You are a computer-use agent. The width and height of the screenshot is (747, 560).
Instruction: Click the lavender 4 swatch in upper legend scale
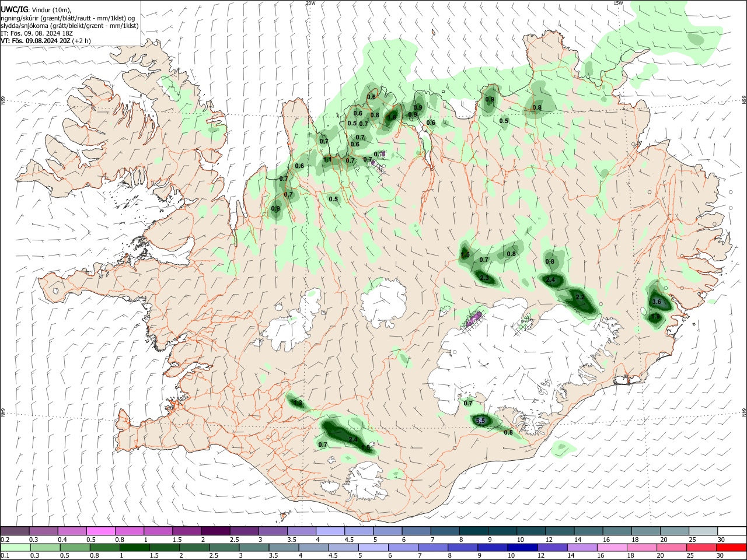pyautogui.click(x=329, y=531)
